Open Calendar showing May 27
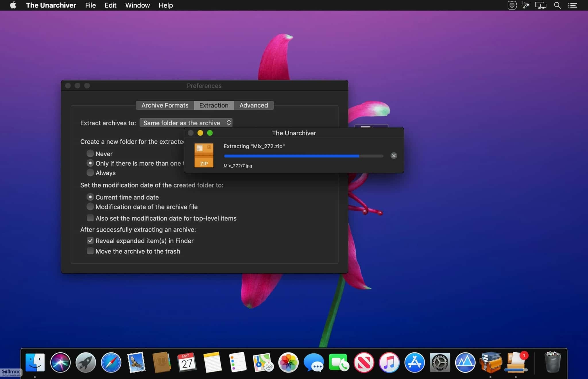Viewport: 588px width, 379px height. [x=187, y=362]
